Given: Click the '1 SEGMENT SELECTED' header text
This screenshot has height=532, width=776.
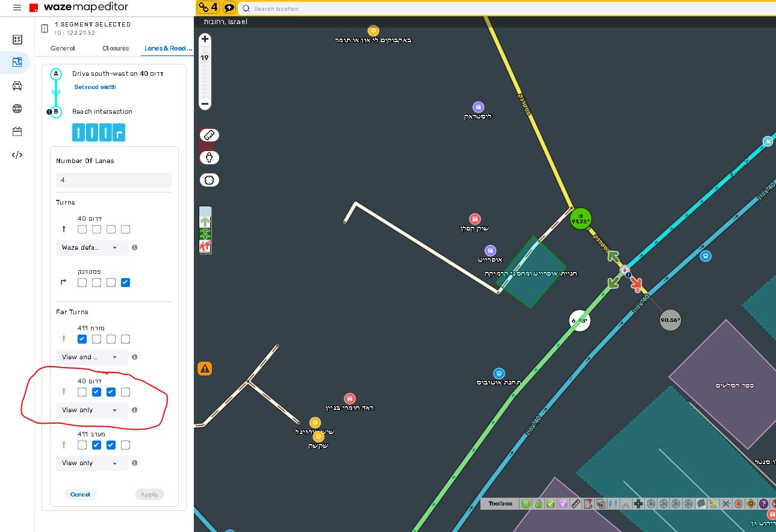Looking at the screenshot, I should (93, 25).
